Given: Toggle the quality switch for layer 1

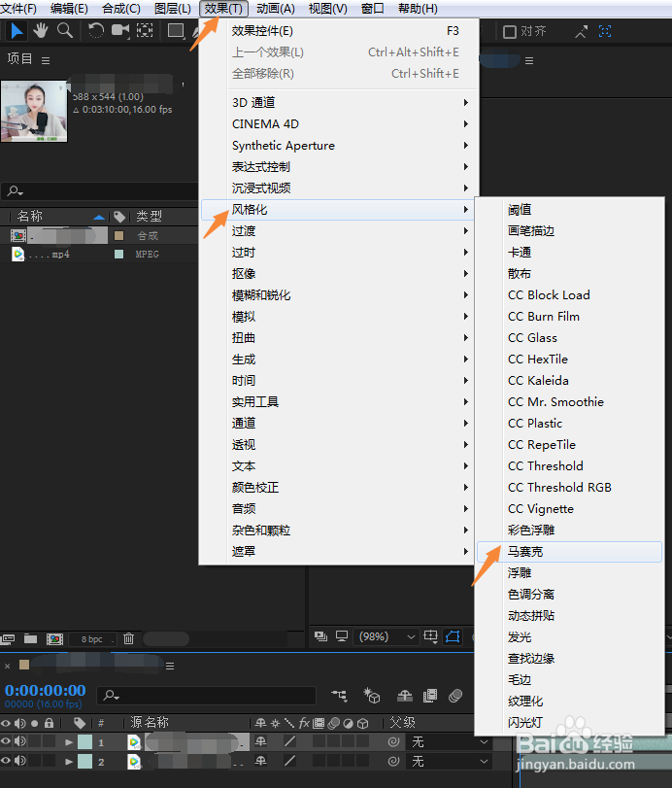Looking at the screenshot, I should pos(289,741).
